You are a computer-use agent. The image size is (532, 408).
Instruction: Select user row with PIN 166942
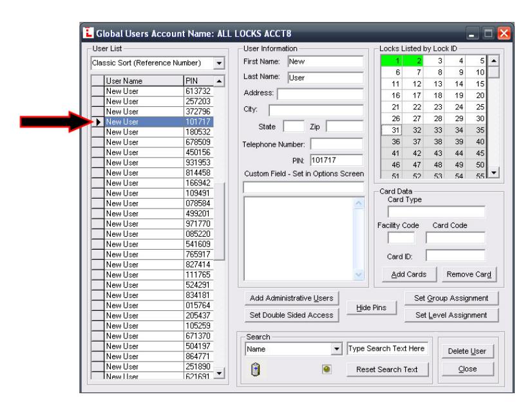(153, 183)
